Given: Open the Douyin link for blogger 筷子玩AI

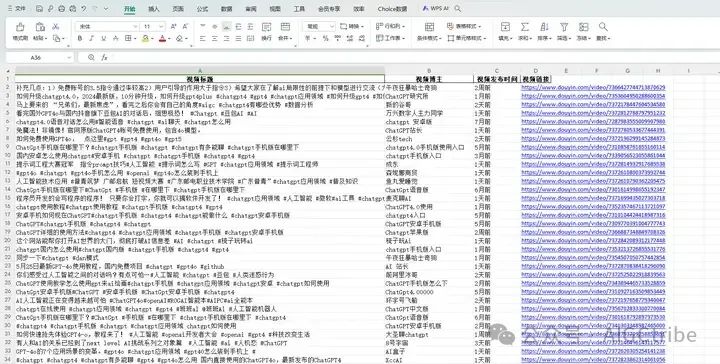Looking at the screenshot, I should pos(593,241).
